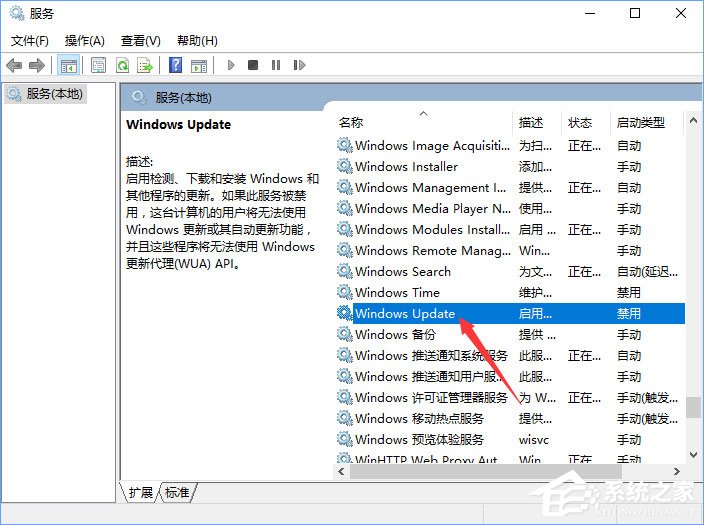704x525 pixels.
Task: Click the vertical scrollbar up arrow
Action: (x=693, y=120)
